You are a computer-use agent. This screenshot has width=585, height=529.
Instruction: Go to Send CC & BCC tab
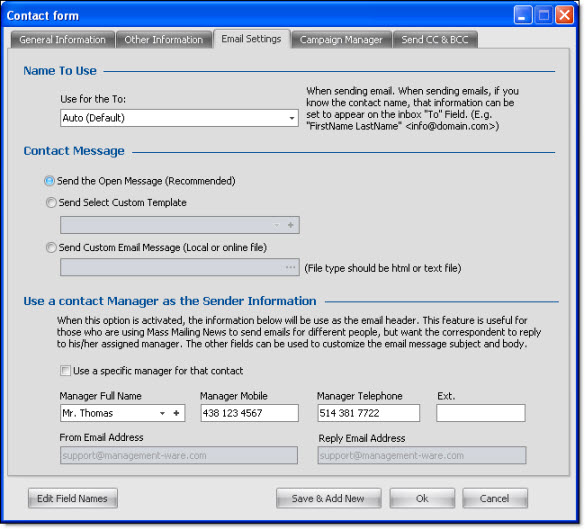pos(435,40)
